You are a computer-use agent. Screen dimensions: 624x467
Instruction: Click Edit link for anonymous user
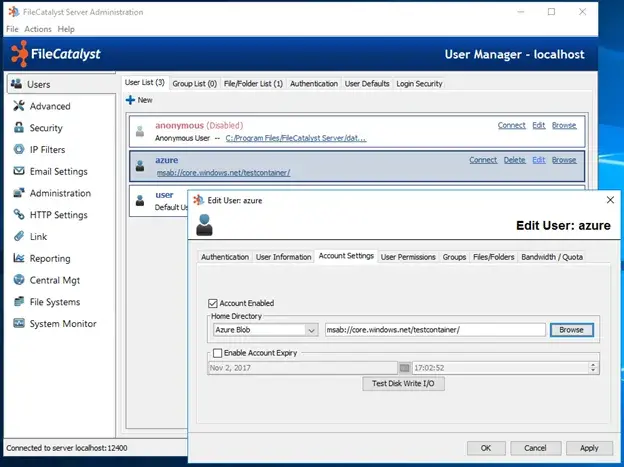[x=538, y=125]
